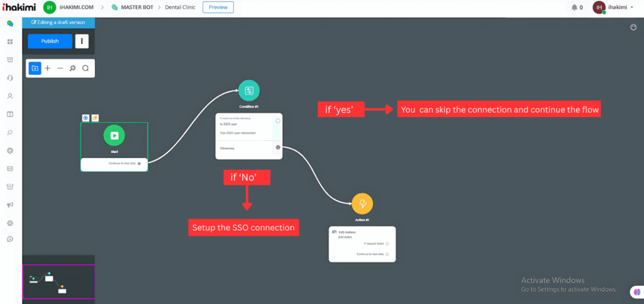Image resolution: width=644 pixels, height=304 pixels.
Task: Click the zoom out minus tool
Action: coord(60,68)
